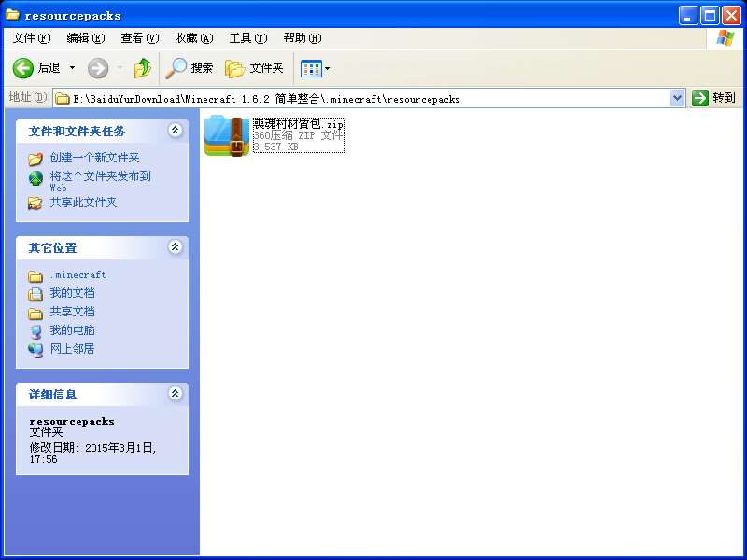Click 创建一个新文件夹 link
This screenshot has width=747, height=560.
click(95, 158)
